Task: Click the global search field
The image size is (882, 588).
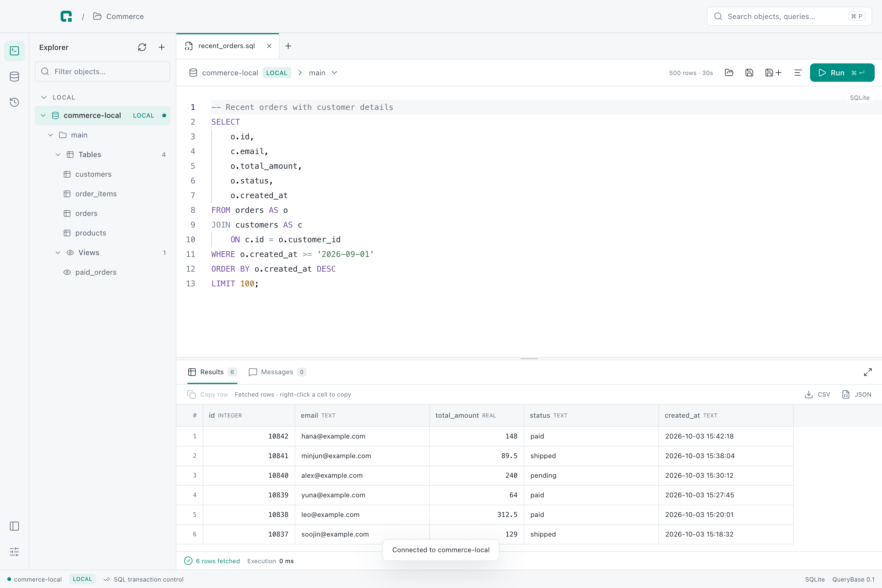Action: click(x=789, y=17)
